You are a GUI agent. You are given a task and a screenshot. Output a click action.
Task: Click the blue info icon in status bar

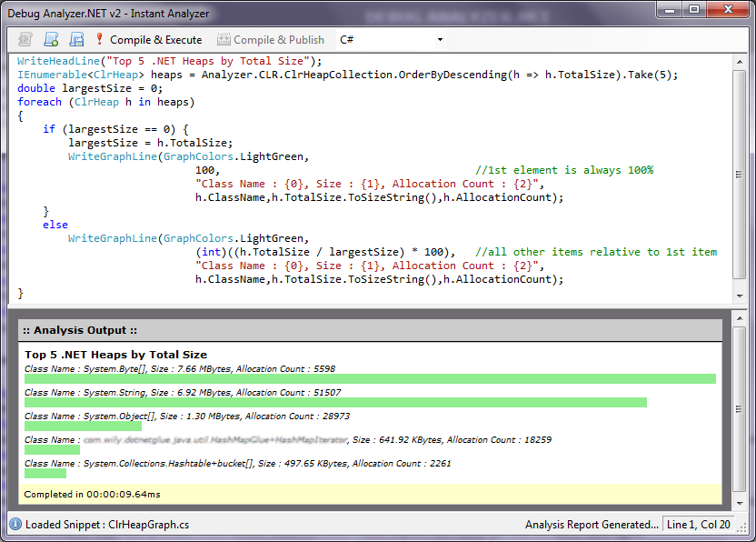pyautogui.click(x=15, y=525)
